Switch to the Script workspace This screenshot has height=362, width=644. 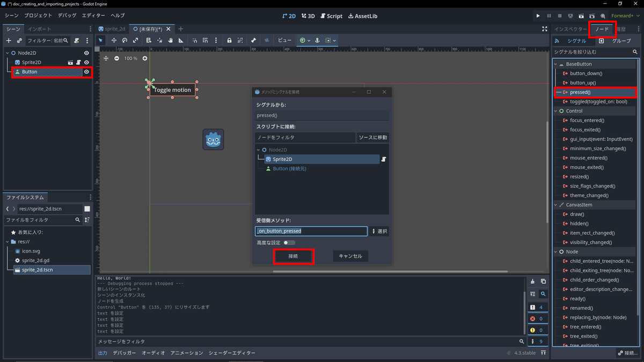click(331, 16)
